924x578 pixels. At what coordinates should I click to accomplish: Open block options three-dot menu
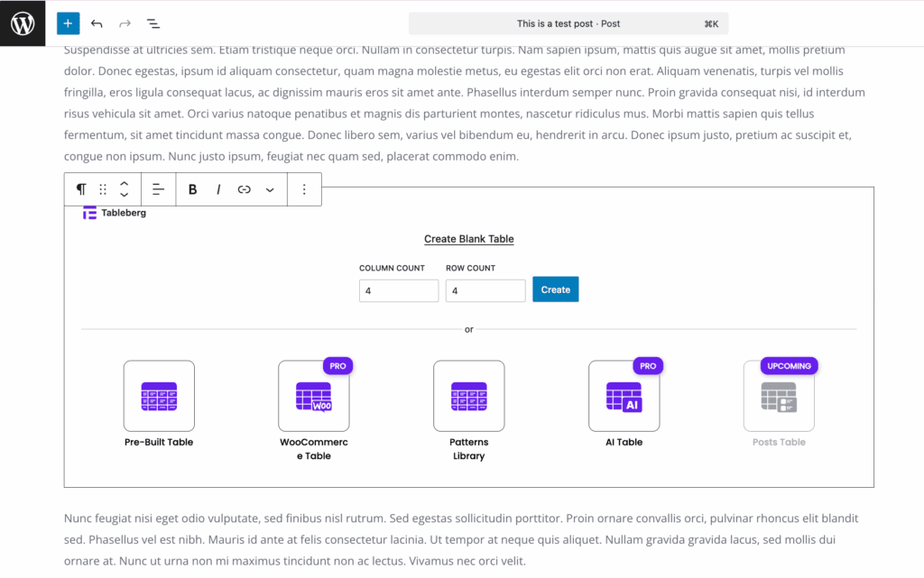click(304, 189)
